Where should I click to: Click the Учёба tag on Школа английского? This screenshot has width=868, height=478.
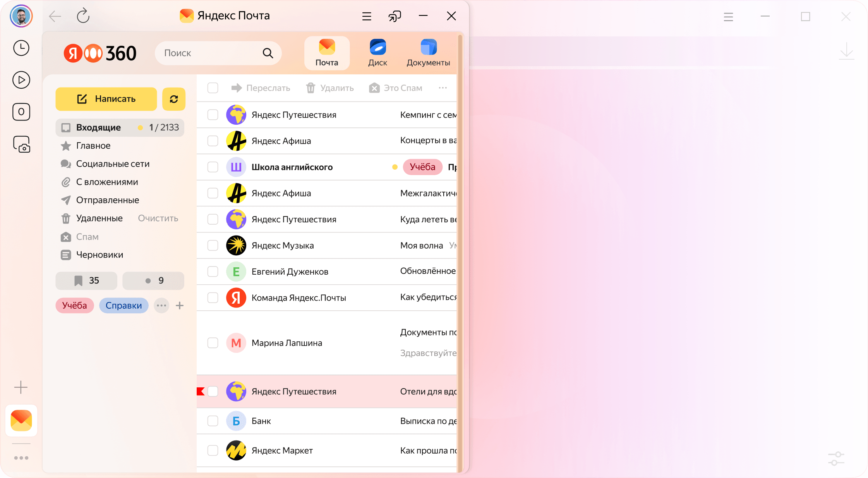point(423,167)
